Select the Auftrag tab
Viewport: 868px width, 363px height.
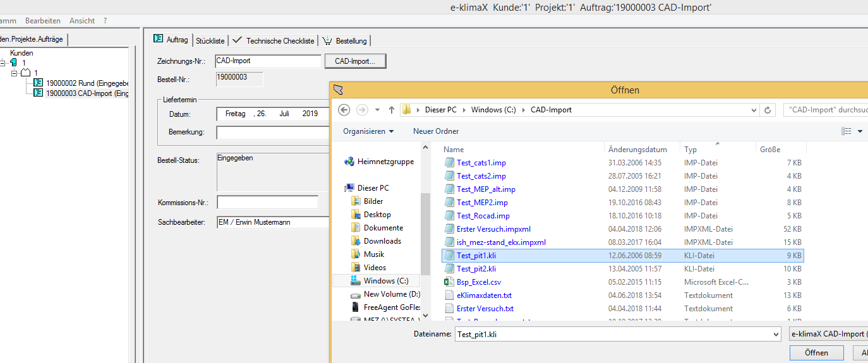point(171,40)
